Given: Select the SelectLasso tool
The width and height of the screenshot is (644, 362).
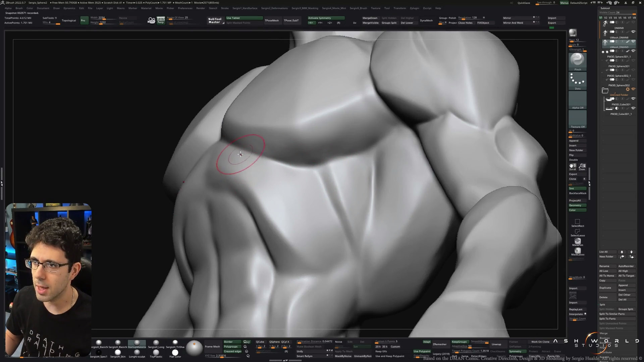Looking at the screenshot, I should [577, 232].
